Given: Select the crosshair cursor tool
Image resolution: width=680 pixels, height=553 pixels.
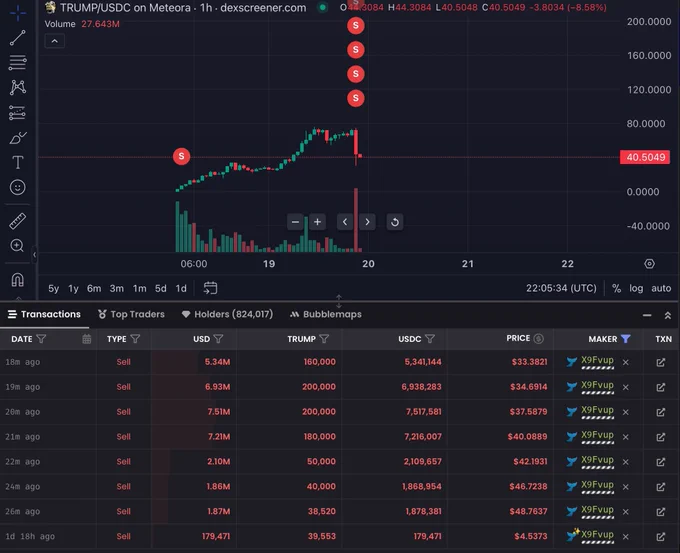Looking at the screenshot, I should coord(17,13).
